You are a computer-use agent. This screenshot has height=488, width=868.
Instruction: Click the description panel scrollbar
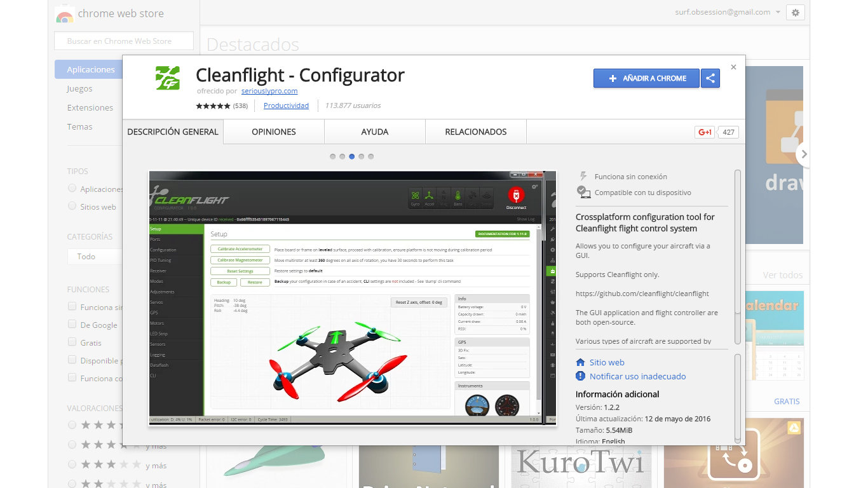737,241
